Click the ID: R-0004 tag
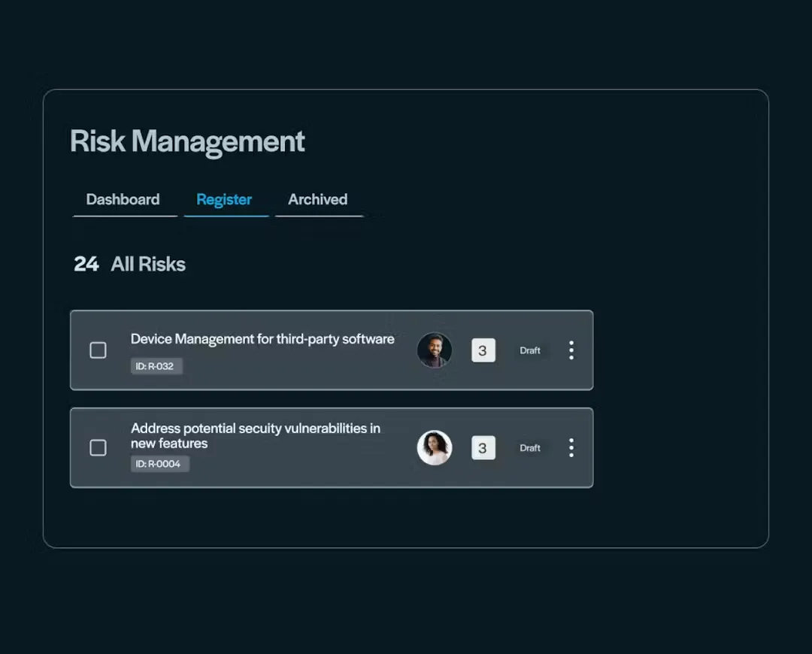 tap(160, 464)
